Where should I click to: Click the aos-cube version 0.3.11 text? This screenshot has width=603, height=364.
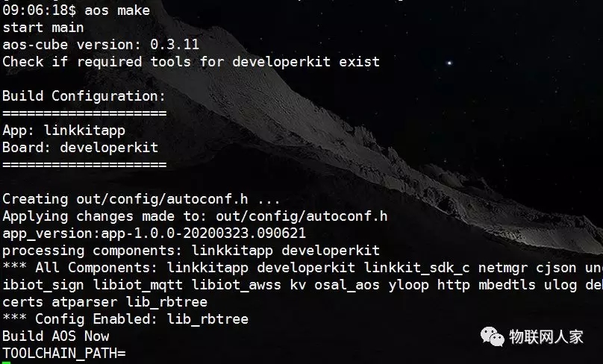click(101, 45)
